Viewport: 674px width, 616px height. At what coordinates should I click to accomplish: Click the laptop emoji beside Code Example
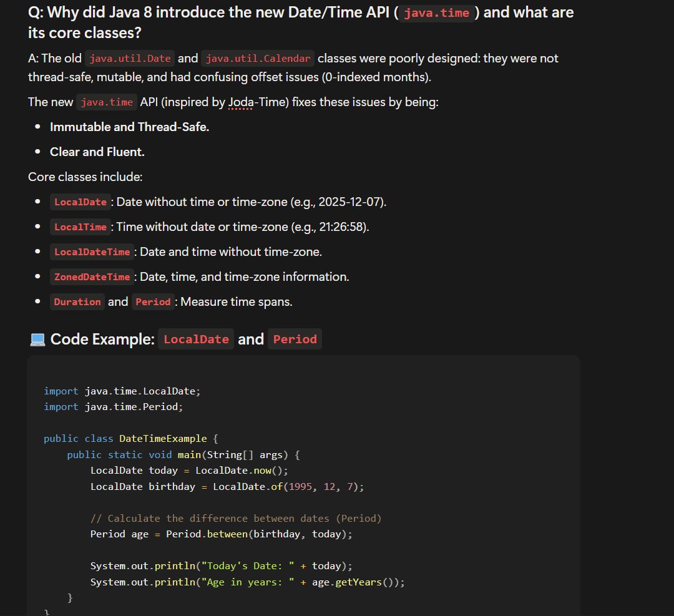pos(37,340)
